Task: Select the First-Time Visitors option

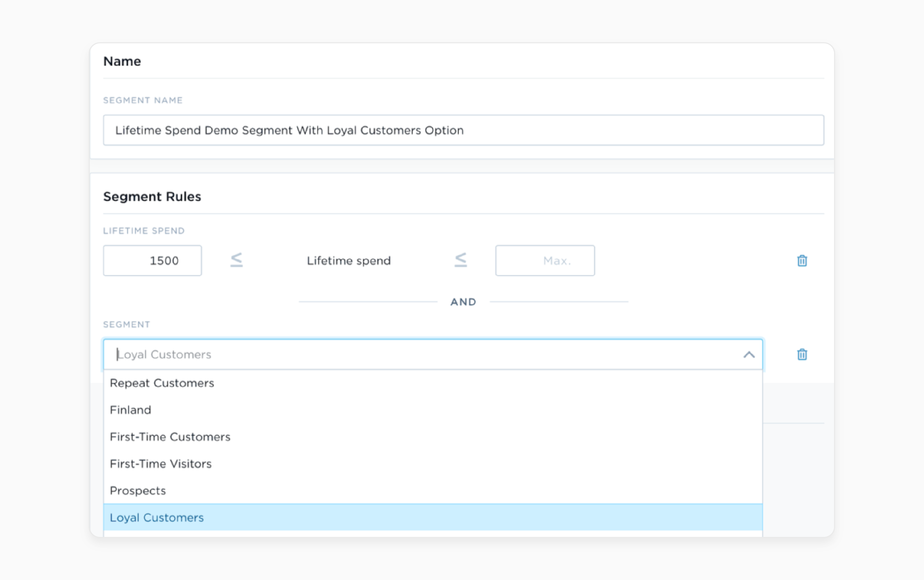Action: click(433, 464)
